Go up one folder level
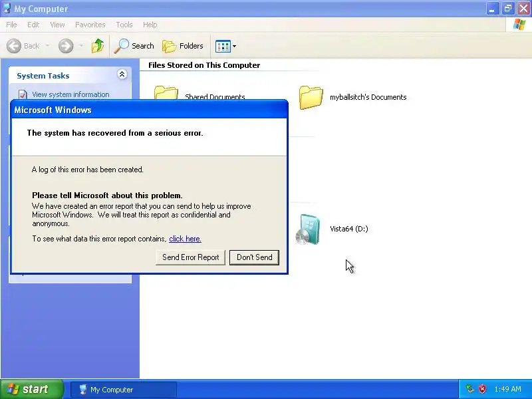Screen dimensions: 532x399 coord(98,46)
